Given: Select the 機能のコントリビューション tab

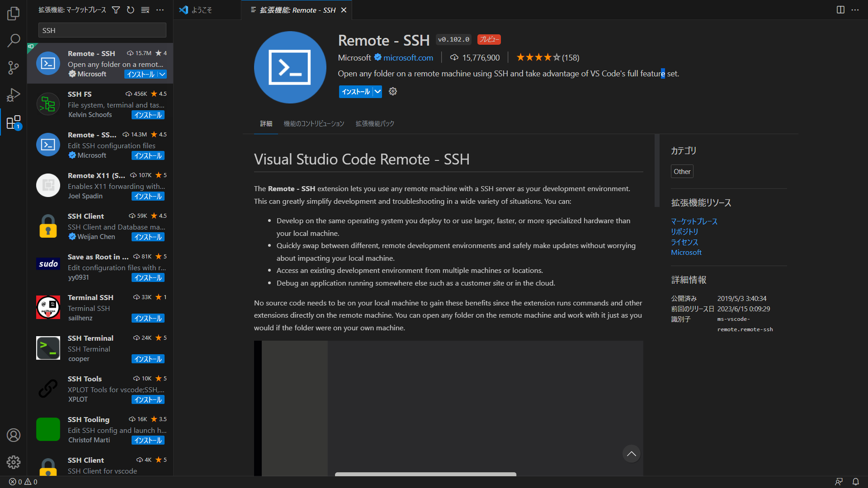Looking at the screenshot, I should tap(314, 123).
